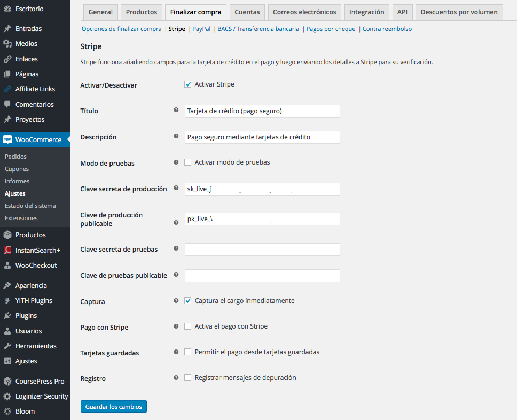Check Permitir el pago desde tarjetas guardadas

[187, 352]
